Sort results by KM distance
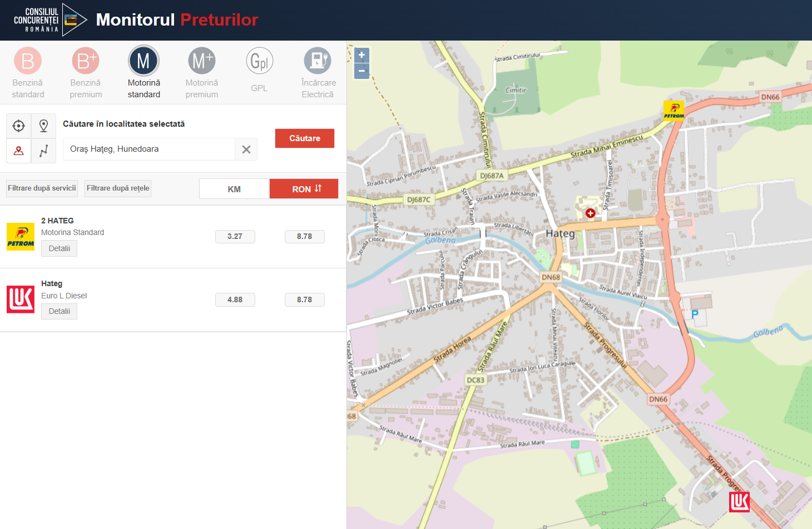 [234, 189]
